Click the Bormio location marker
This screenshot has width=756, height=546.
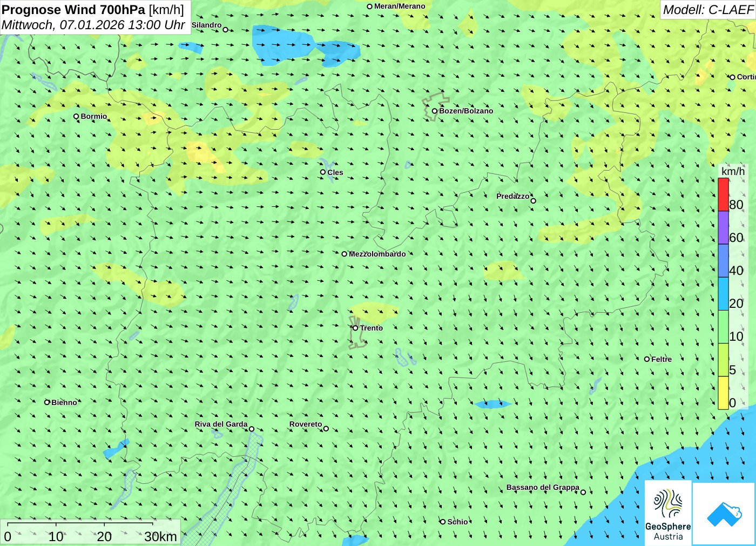[x=76, y=116]
